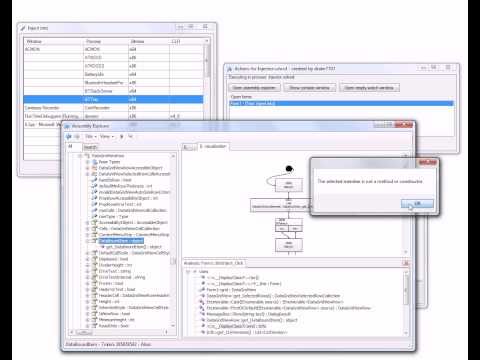Sort by the CLR column in Inject window
The height and width of the screenshot is (360, 480).
point(187,41)
